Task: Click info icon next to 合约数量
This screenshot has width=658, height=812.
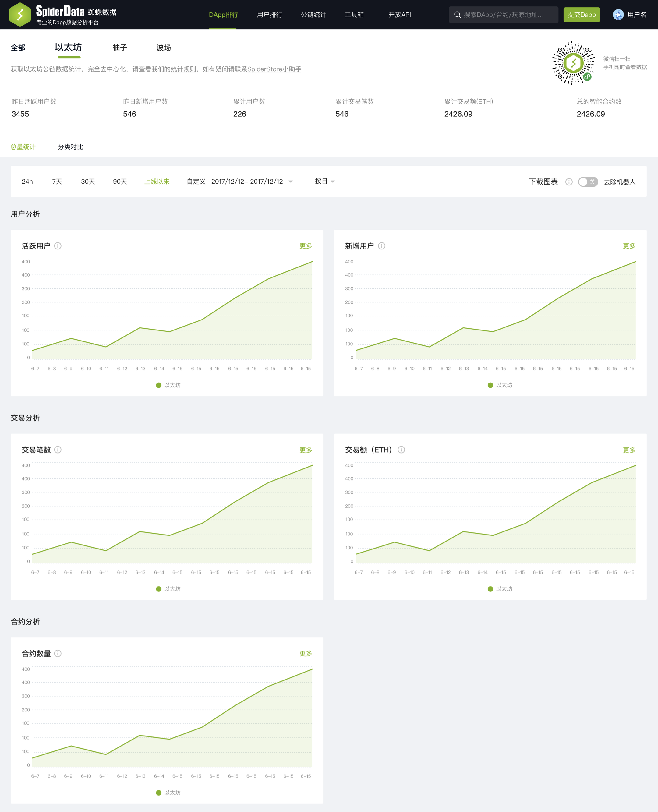Action: tap(58, 654)
